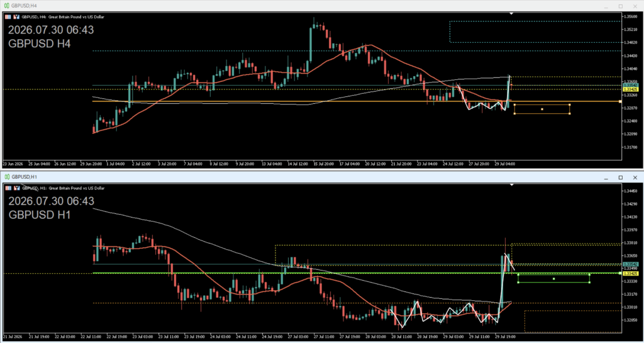Click '15 Jul 20:00' on H4 time axis
Screen dimensions: 644x343
pos(325,164)
